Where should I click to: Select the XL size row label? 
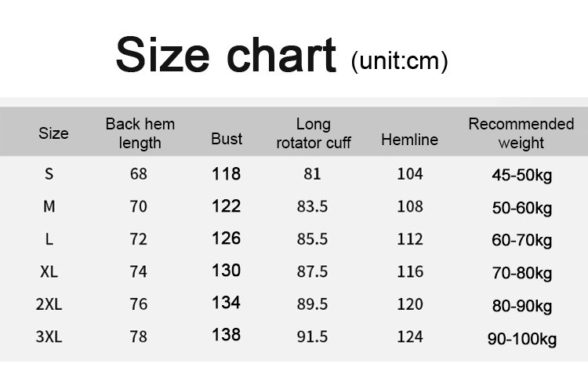click(x=50, y=272)
